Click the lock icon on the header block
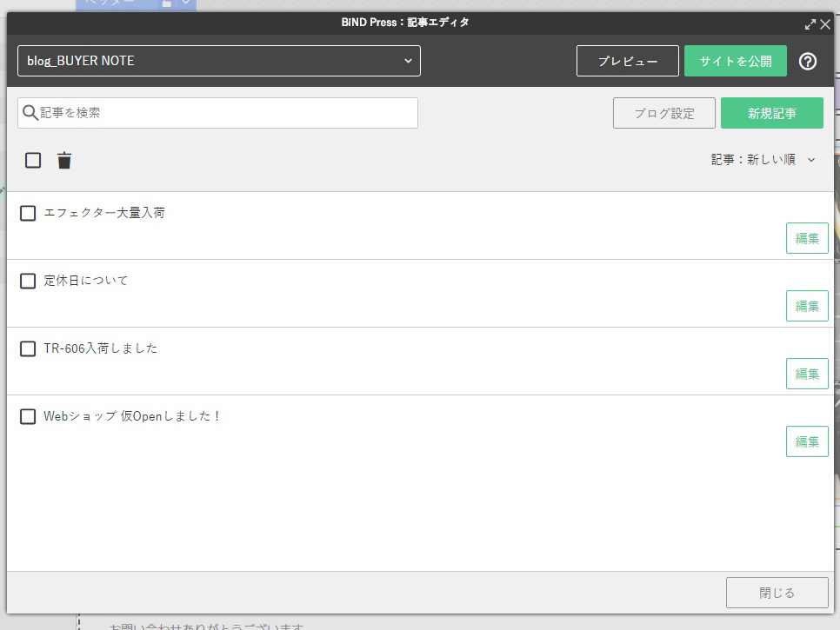 pos(166,3)
